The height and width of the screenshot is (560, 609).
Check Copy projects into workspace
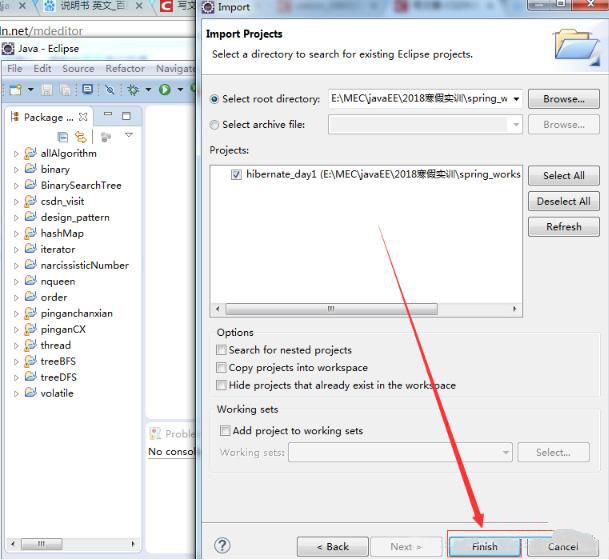221,368
